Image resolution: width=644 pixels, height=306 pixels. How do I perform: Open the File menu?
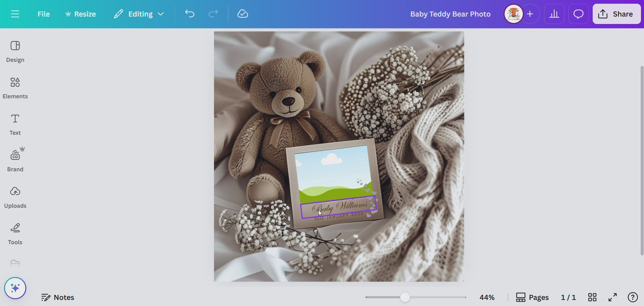pos(44,14)
